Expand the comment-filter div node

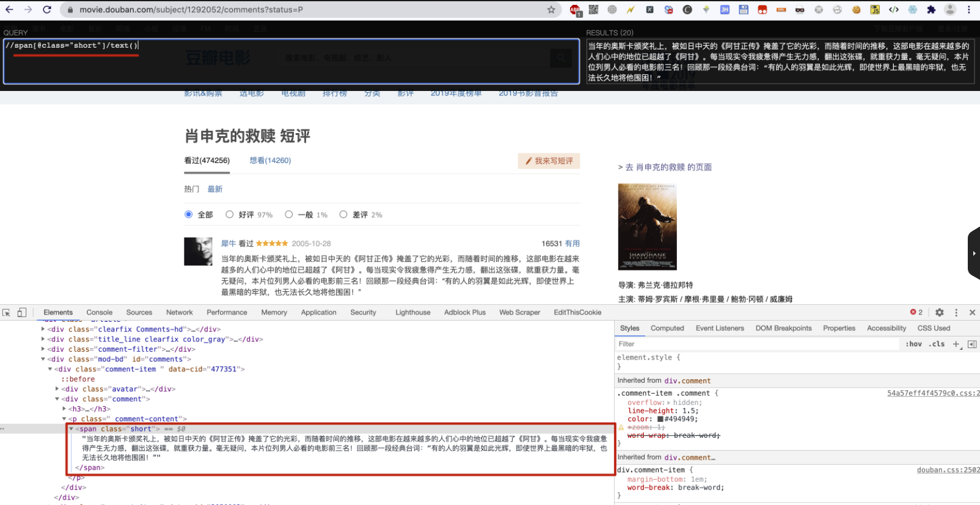click(43, 349)
